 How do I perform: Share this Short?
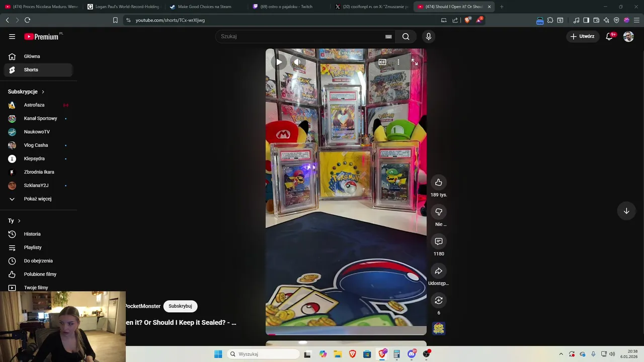click(x=439, y=271)
